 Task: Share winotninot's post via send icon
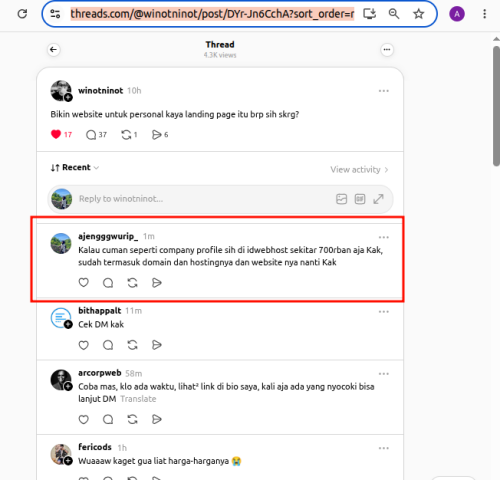point(160,135)
